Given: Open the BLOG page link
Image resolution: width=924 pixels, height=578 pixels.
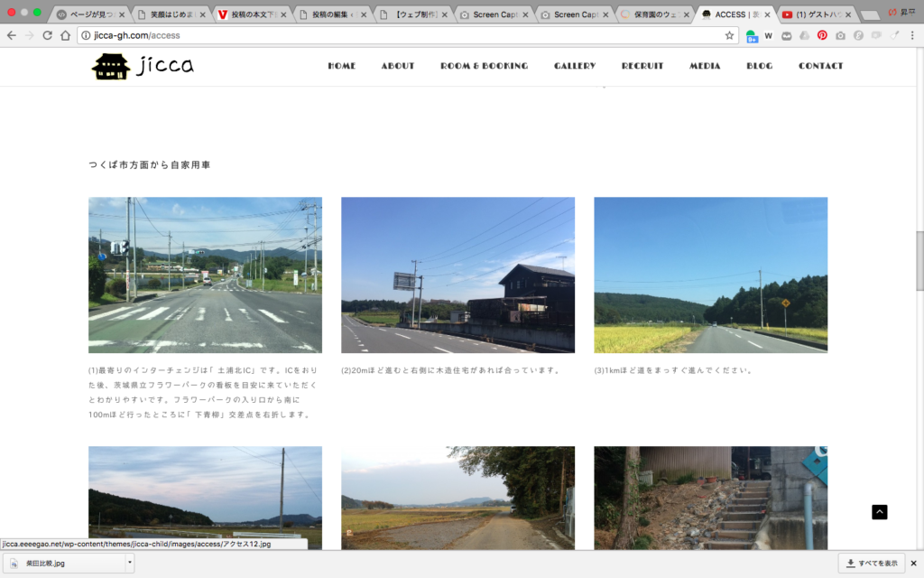Looking at the screenshot, I should (759, 66).
